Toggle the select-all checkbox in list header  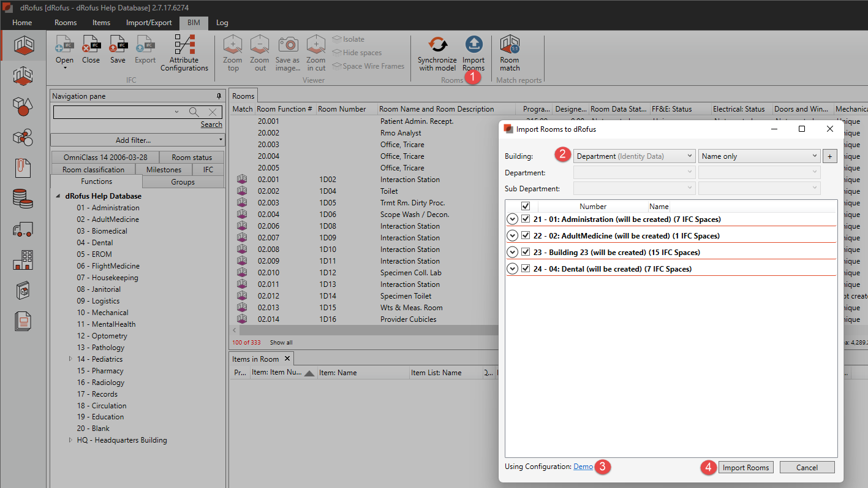[525, 207]
